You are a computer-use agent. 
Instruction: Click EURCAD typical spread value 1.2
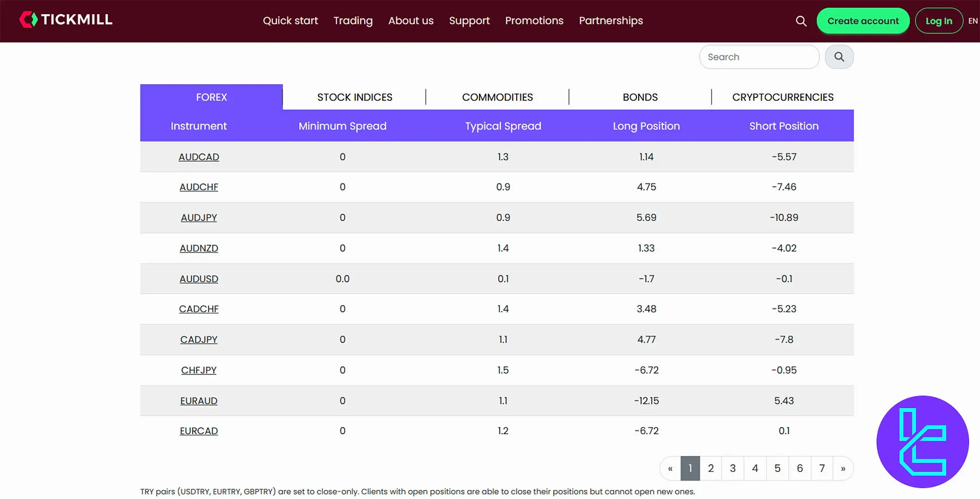(x=503, y=430)
